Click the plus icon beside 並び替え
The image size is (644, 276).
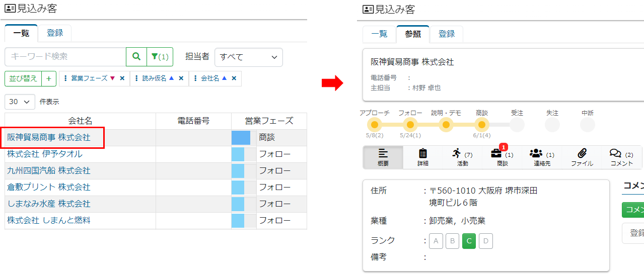48,78
